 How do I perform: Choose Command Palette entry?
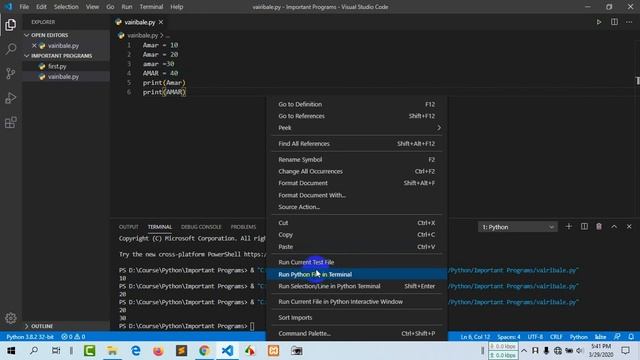point(357,333)
